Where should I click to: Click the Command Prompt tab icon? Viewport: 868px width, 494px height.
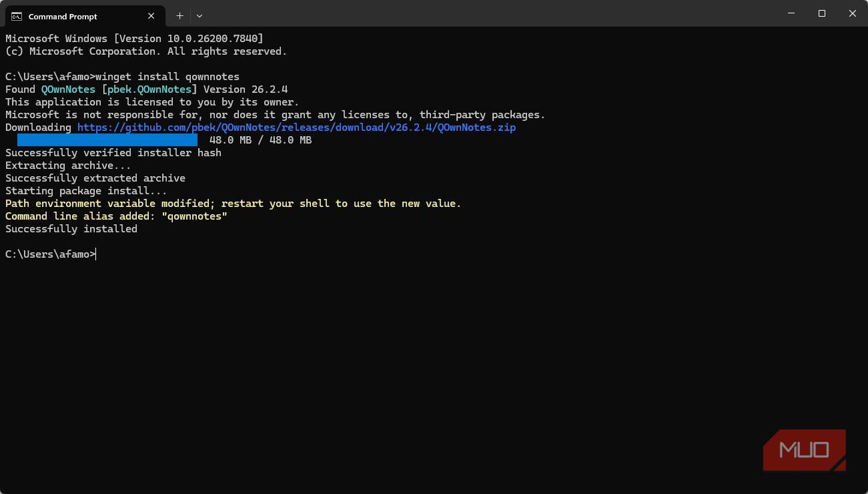point(17,16)
